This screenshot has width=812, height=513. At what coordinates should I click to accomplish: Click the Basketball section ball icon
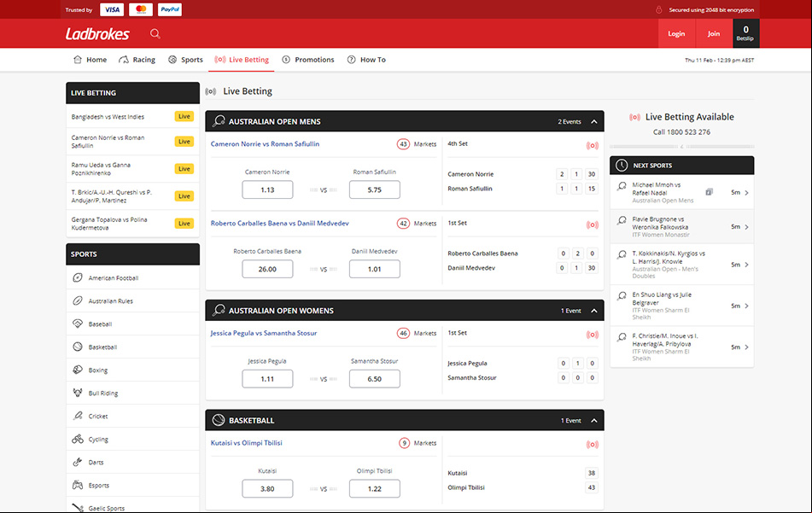click(219, 420)
